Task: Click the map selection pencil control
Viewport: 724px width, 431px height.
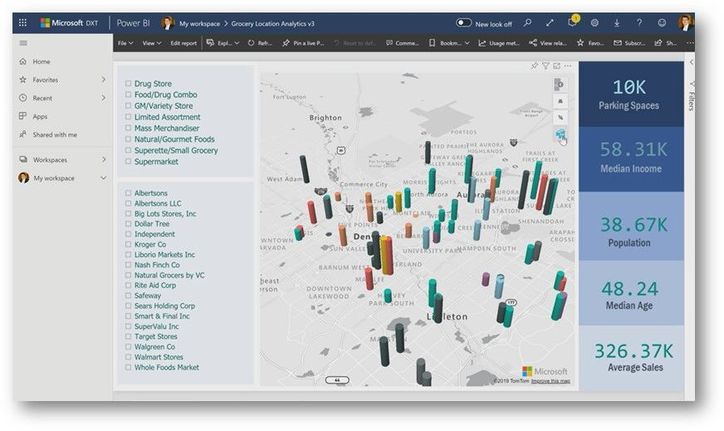Action: (560, 118)
